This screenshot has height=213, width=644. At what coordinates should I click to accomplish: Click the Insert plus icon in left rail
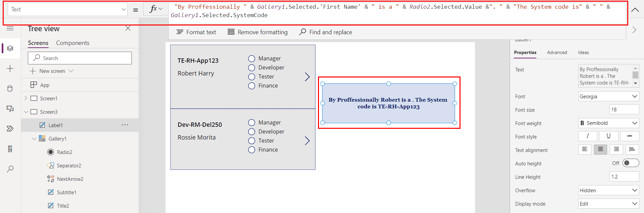click(10, 68)
